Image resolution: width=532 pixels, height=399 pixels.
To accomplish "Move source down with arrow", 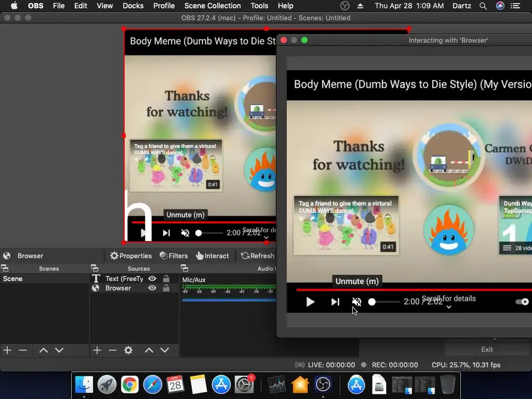I will tap(165, 350).
